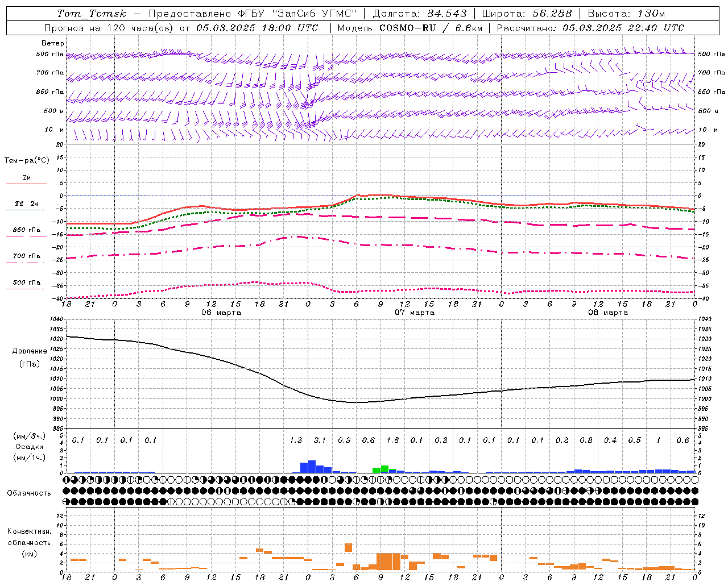Click the Ветер panel label

(53, 43)
